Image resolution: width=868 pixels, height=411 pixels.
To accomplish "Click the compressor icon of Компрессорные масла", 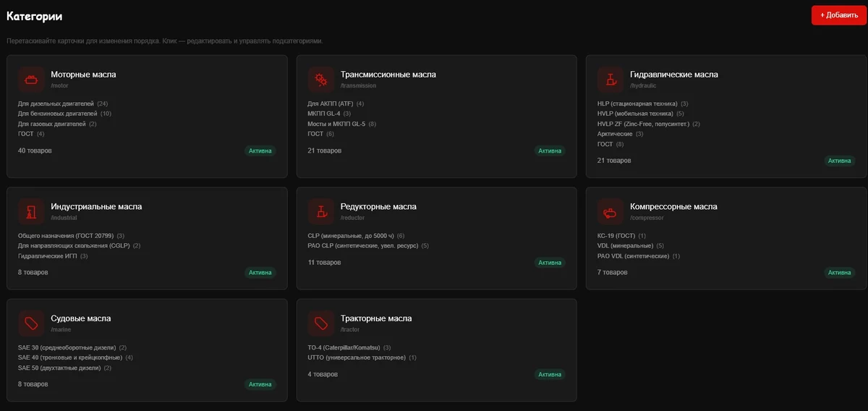I will pyautogui.click(x=610, y=211).
